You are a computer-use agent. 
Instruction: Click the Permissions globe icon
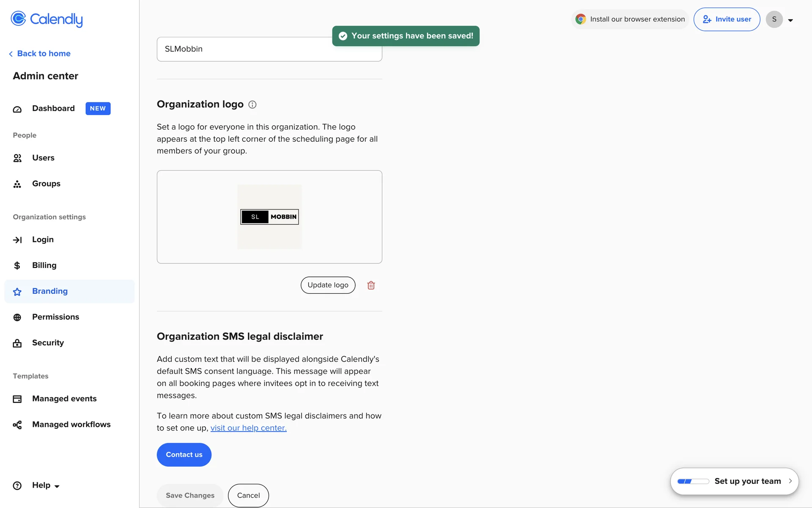coord(17,317)
